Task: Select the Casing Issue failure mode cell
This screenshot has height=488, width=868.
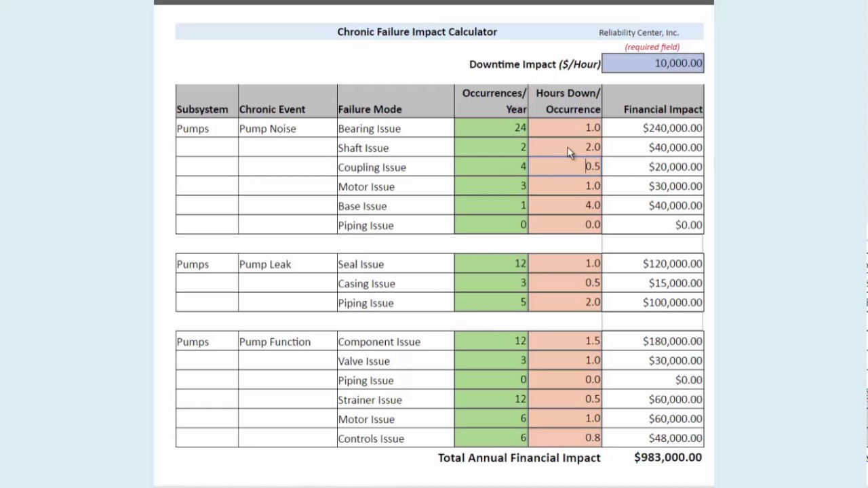Action: click(x=395, y=283)
